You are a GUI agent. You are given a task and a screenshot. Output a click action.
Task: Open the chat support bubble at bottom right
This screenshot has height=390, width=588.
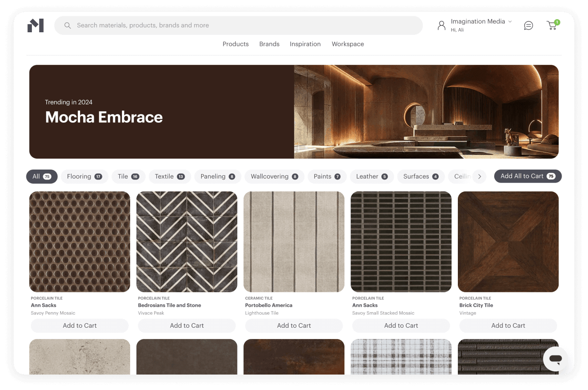tap(556, 359)
